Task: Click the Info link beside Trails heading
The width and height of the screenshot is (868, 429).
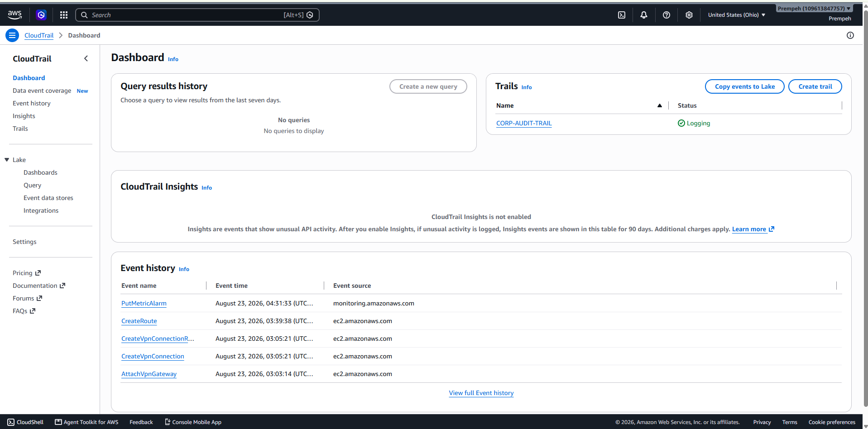Action: [x=527, y=87]
